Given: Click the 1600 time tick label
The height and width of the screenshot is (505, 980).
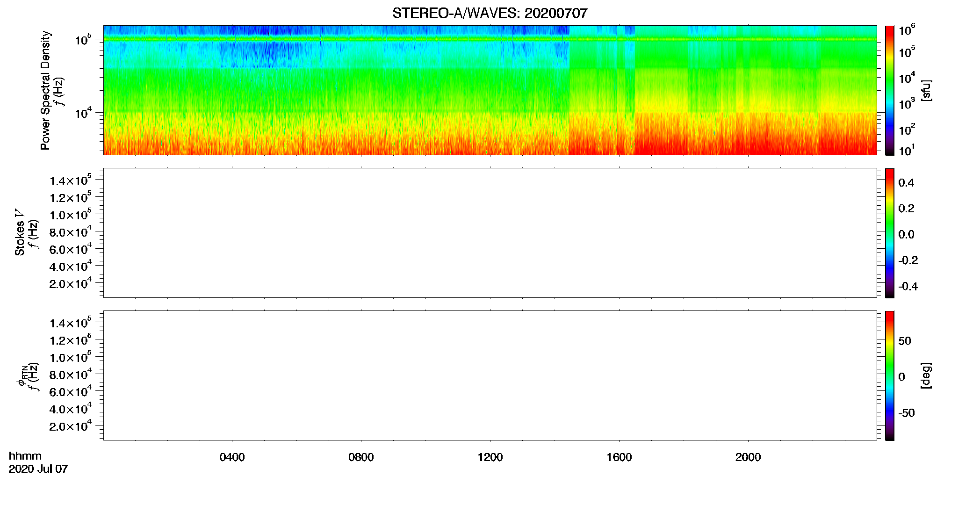Looking at the screenshot, I should pyautogui.click(x=619, y=457).
